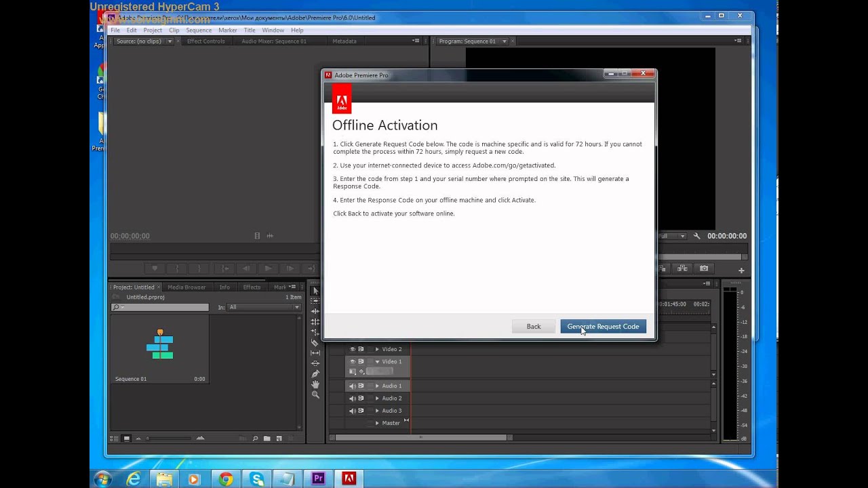The image size is (868, 488).
Task: Open Source clip dropdown arrow
Action: pos(170,41)
